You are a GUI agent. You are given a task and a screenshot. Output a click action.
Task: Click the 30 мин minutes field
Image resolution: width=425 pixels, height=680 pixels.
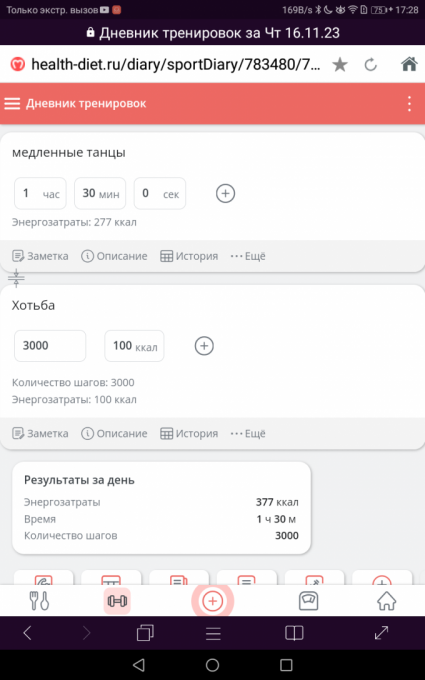pos(100,193)
